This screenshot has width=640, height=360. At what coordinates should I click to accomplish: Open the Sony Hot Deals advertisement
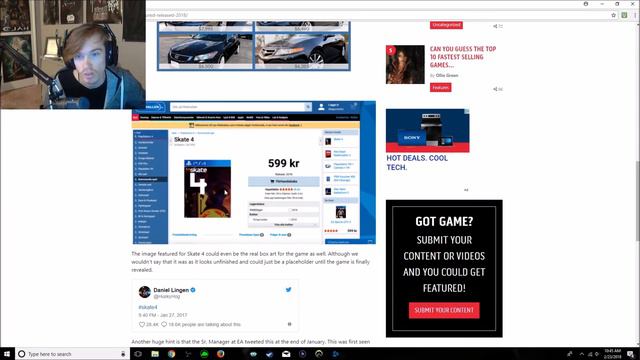pyautogui.click(x=427, y=130)
